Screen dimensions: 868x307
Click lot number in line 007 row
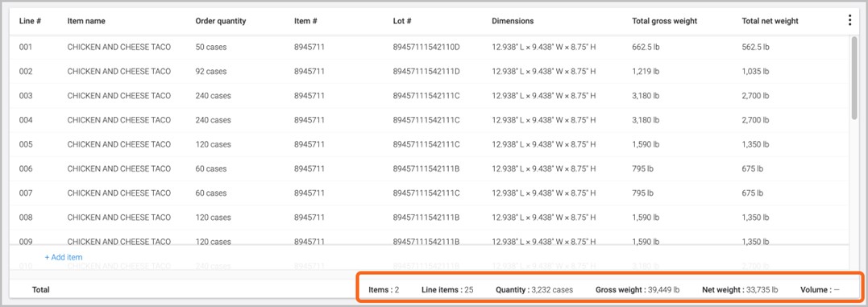point(426,193)
